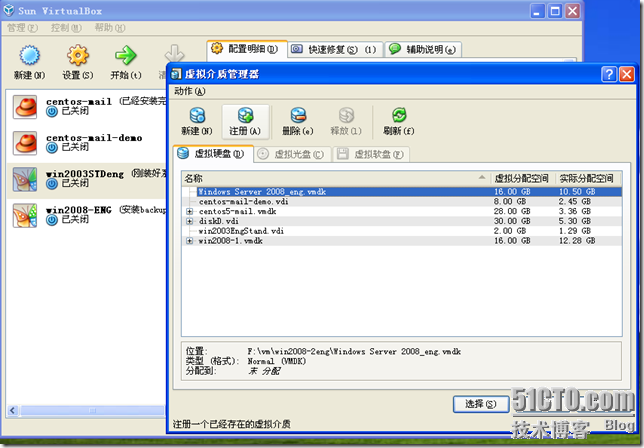
Task: Click the win2003STDeng butterfly VM icon
Action: coord(25,179)
